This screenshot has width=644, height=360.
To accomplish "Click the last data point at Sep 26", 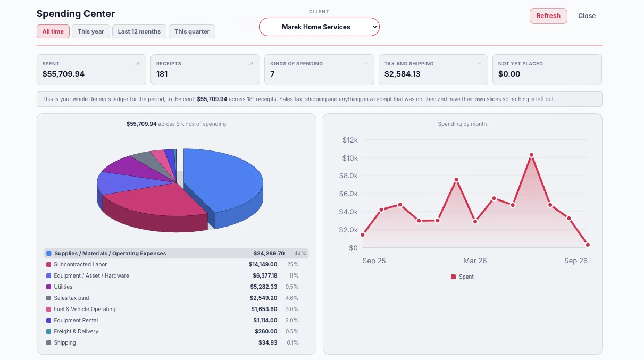I will 588,245.
